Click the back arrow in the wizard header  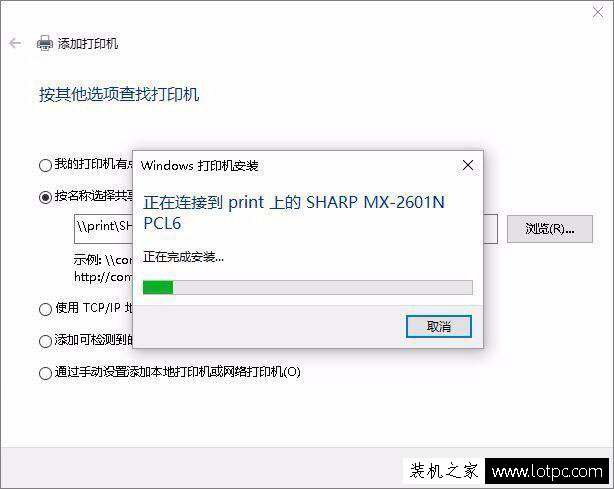click(15, 43)
